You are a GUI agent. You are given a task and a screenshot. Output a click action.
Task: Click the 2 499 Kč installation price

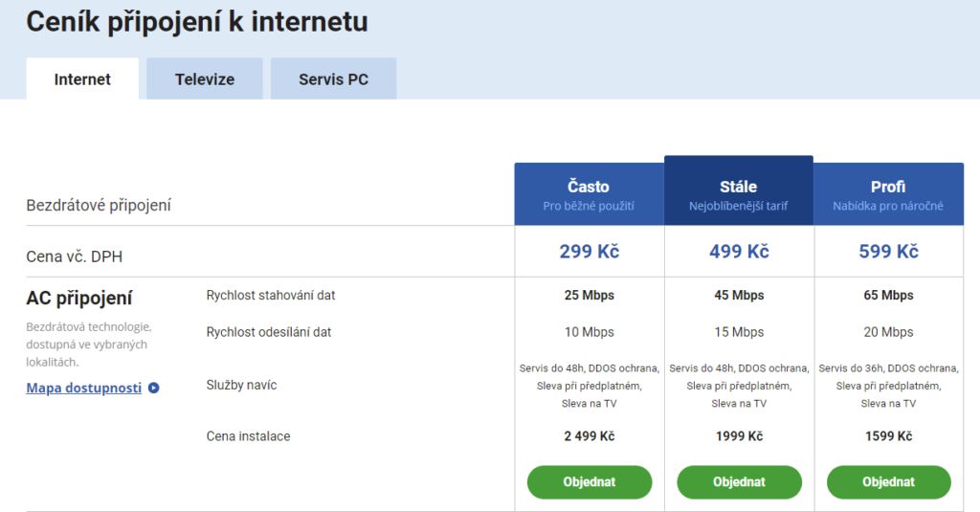click(x=589, y=436)
